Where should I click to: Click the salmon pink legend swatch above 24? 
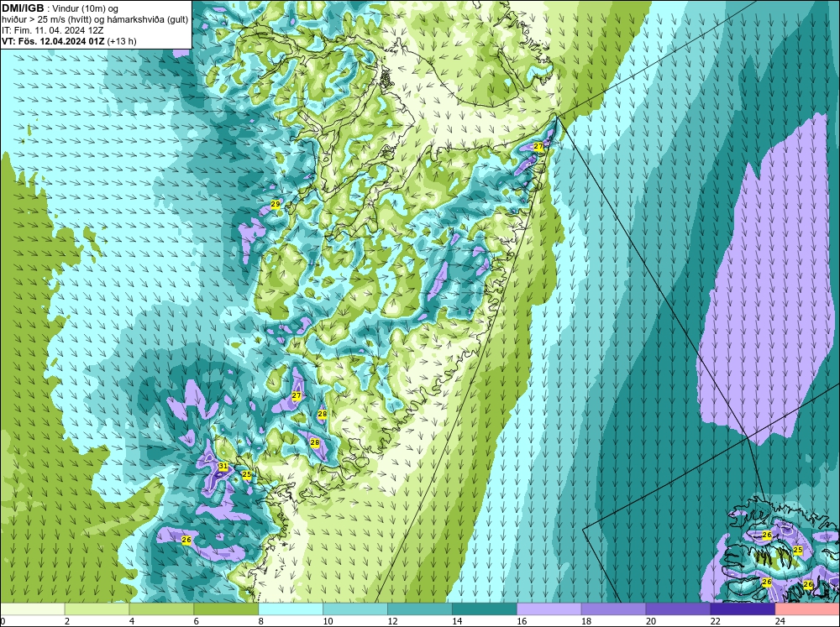807,609
